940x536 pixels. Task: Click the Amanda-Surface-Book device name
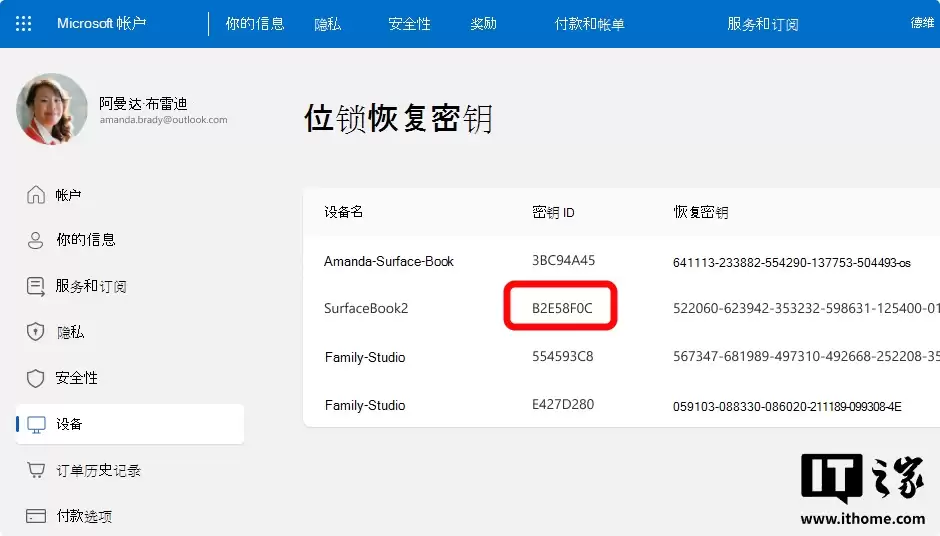[389, 261]
